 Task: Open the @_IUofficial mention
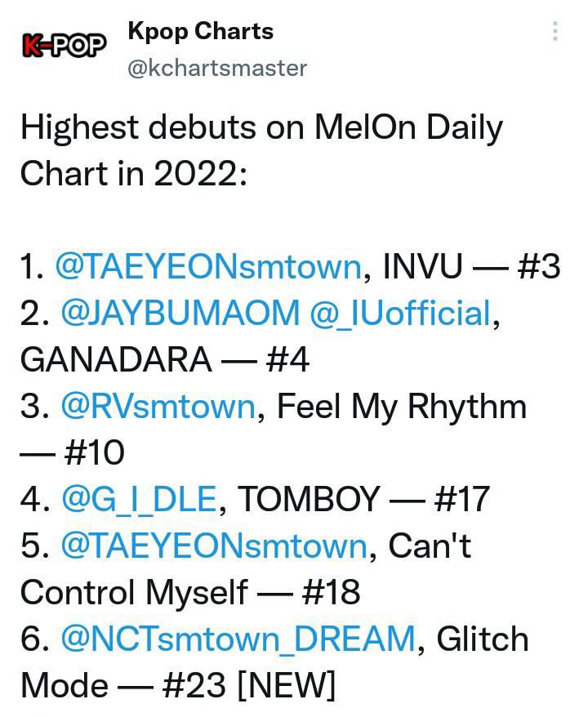(x=400, y=314)
